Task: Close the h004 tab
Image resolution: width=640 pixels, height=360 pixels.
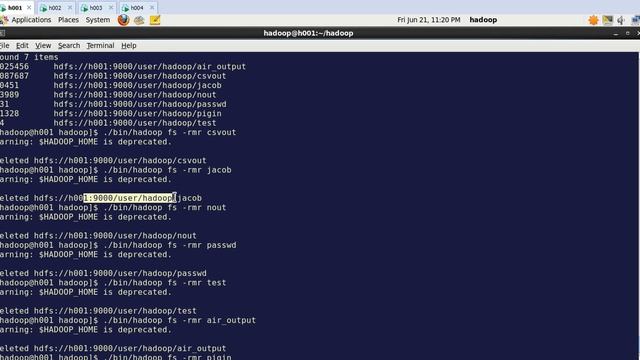Action: (x=152, y=8)
